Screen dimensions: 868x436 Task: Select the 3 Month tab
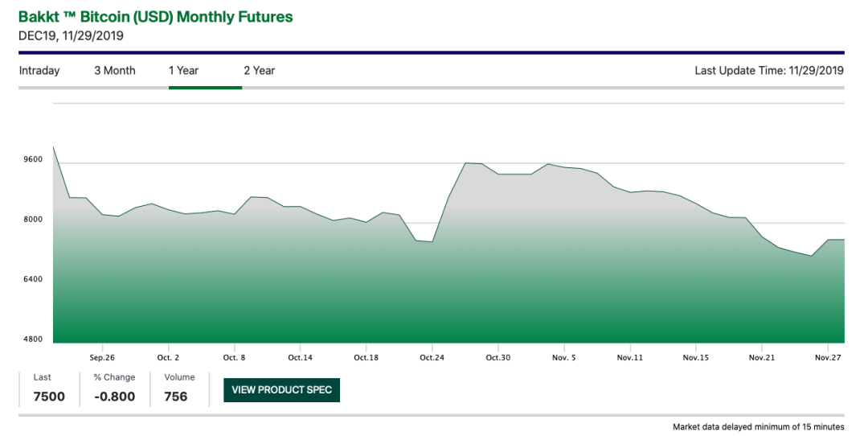coord(115,70)
